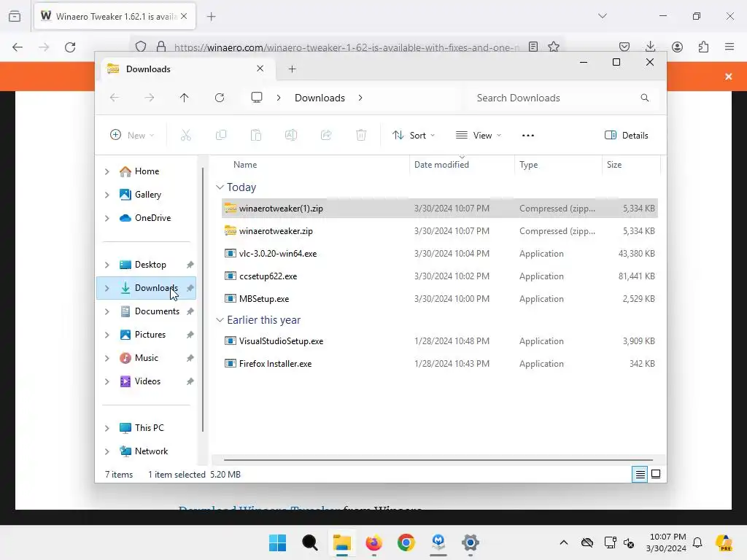Select the ccsetup622.exe file
Screen dimensions: 747x560
[439, 276]
